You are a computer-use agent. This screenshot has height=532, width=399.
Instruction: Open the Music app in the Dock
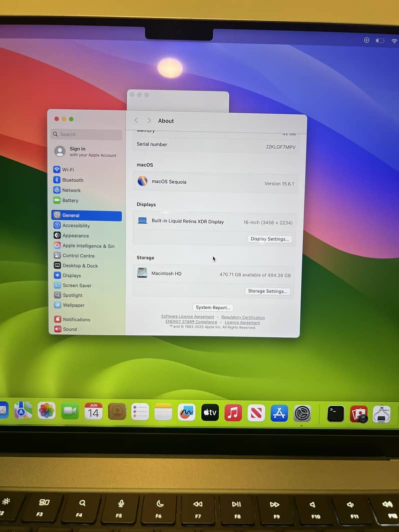coord(233,413)
